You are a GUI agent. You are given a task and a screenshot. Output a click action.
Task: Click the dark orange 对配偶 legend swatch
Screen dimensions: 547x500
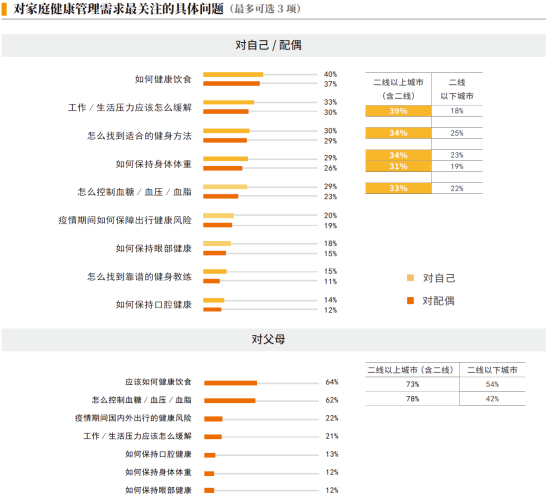tap(410, 300)
